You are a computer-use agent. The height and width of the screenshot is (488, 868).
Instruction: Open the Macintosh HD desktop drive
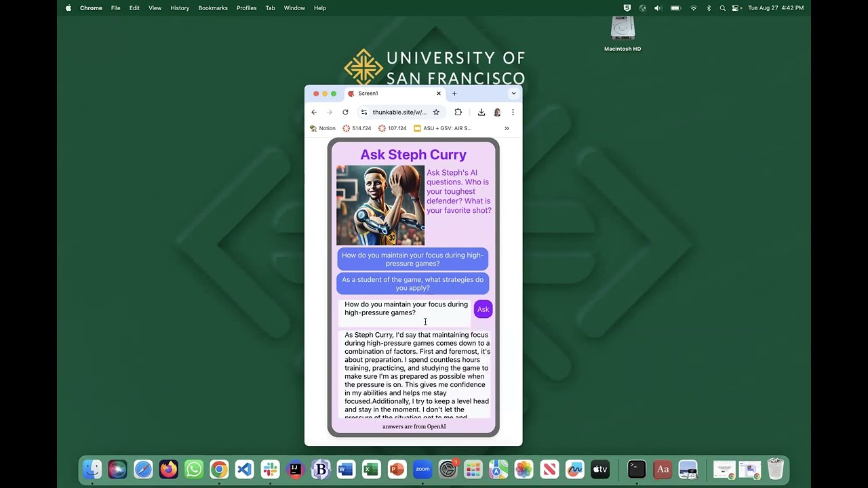coord(623,35)
